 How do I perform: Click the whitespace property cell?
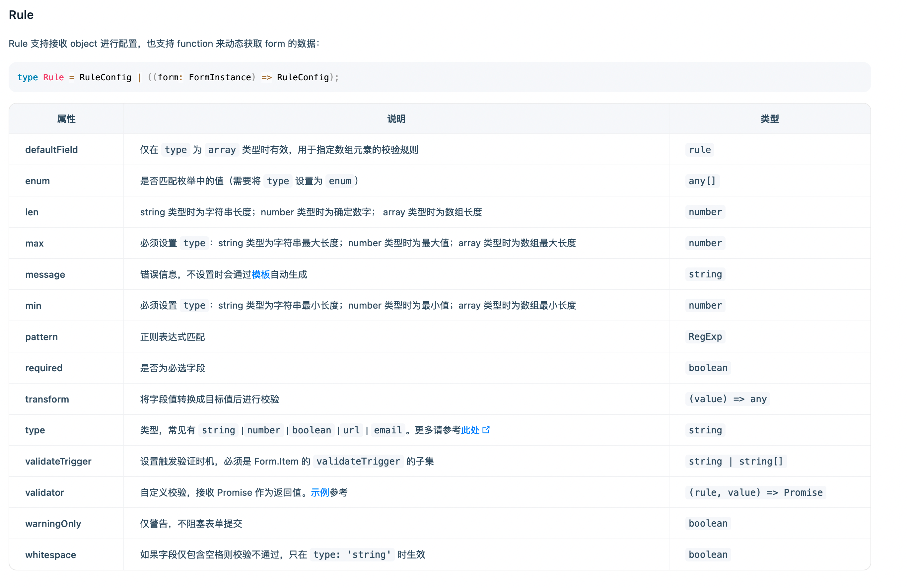(51, 554)
